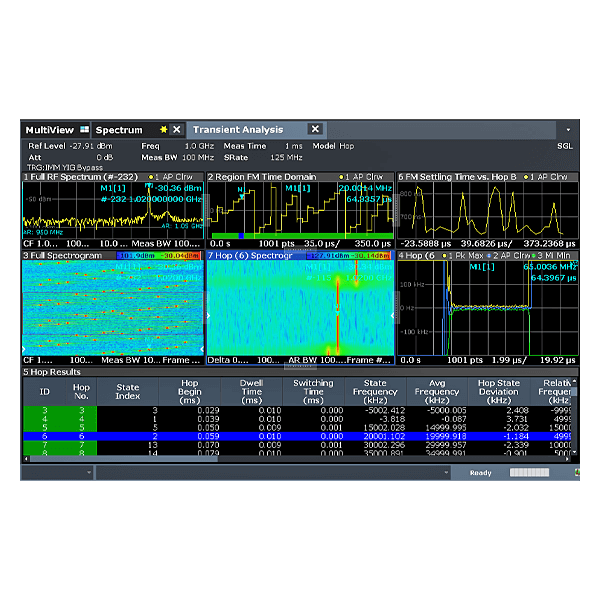Click the Model Hop label

(333, 146)
